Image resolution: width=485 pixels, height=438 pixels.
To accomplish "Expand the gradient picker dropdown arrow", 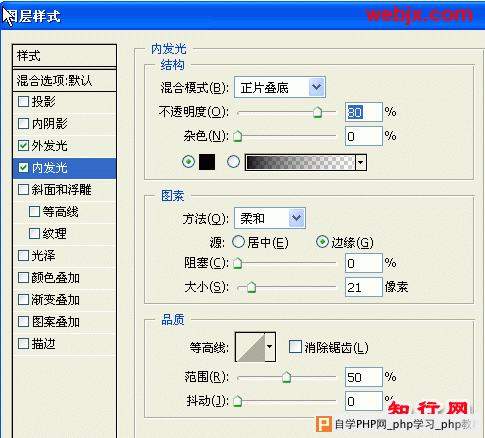I will [361, 162].
